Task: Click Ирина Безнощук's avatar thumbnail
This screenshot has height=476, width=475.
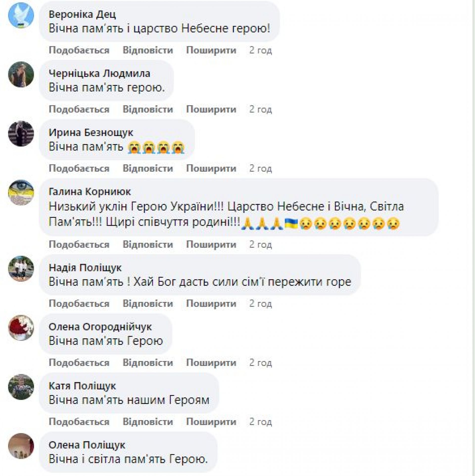Action: click(x=21, y=133)
